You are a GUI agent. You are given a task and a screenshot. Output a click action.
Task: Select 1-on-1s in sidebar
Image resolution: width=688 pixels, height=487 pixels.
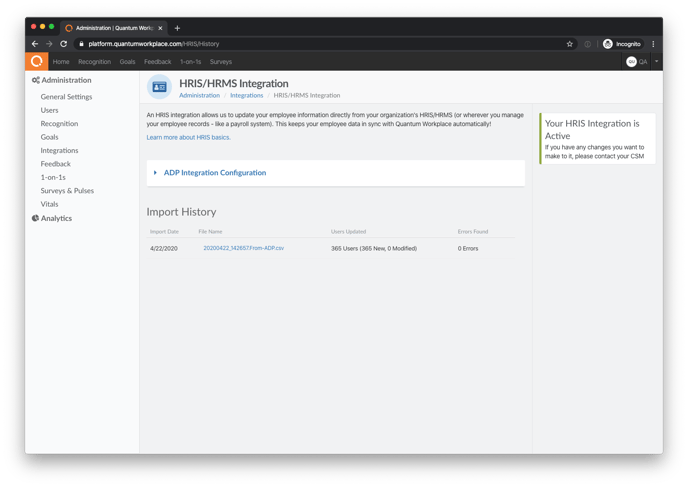click(53, 177)
